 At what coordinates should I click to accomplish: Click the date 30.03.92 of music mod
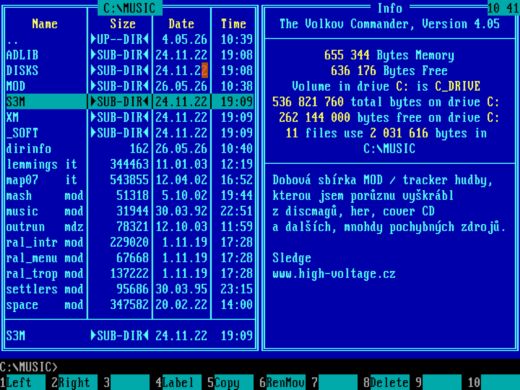point(181,211)
